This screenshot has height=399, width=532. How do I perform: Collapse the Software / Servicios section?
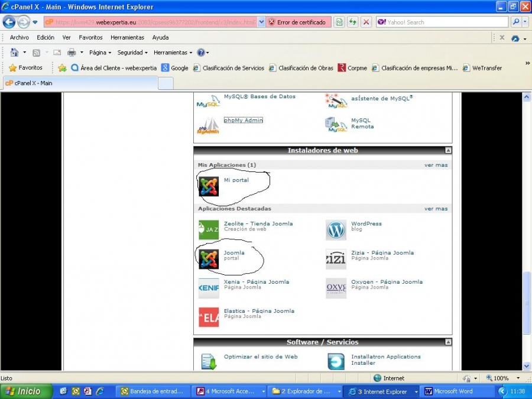coord(448,342)
